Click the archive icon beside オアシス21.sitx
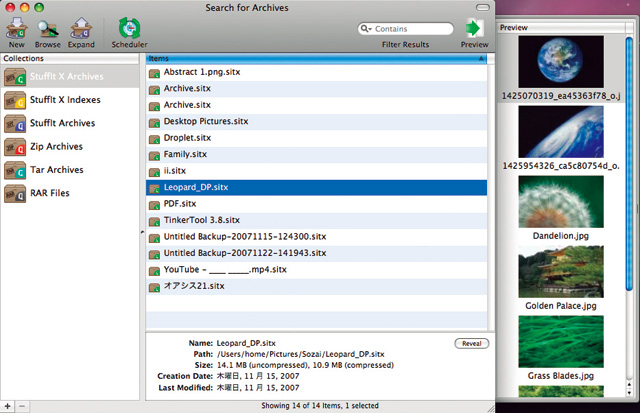This screenshot has height=413, width=640. pyautogui.click(x=154, y=287)
